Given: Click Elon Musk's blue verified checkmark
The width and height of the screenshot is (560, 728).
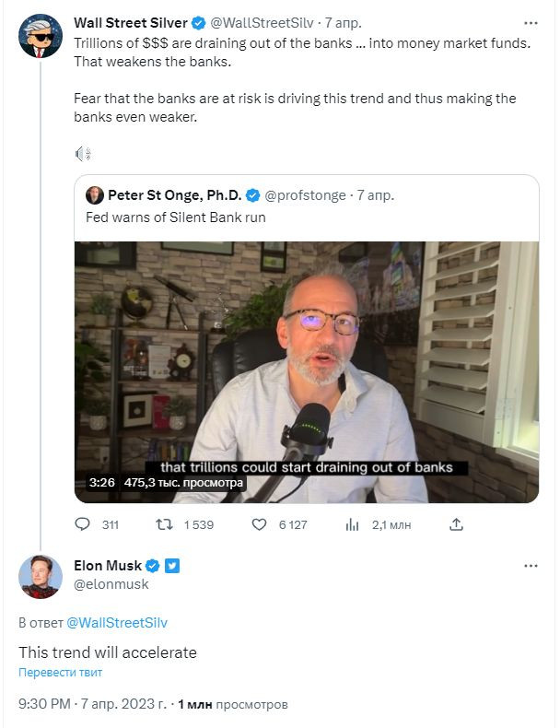Looking at the screenshot, I should [x=153, y=565].
